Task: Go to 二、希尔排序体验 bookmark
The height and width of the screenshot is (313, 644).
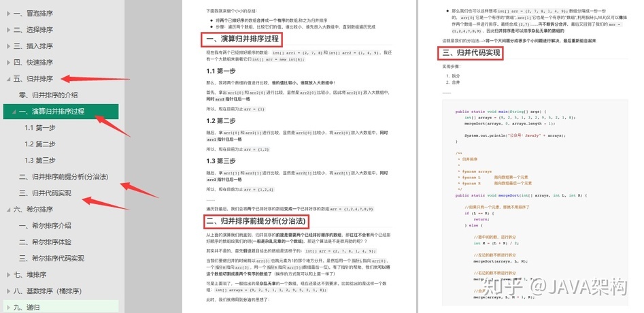Action: pos(45,242)
